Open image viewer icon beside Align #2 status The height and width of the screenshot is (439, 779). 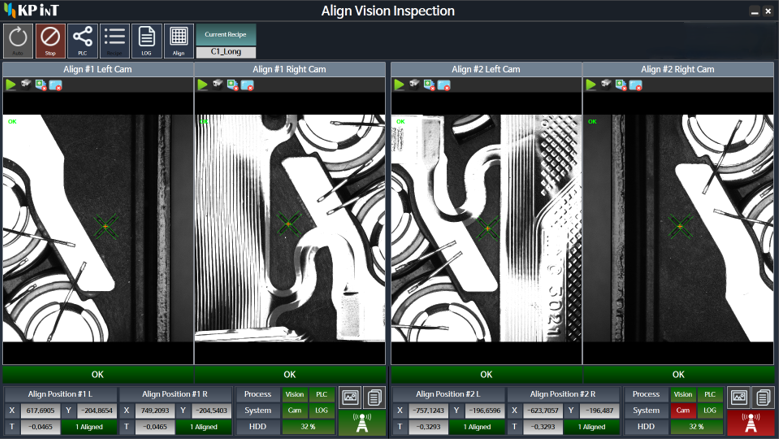739,397
